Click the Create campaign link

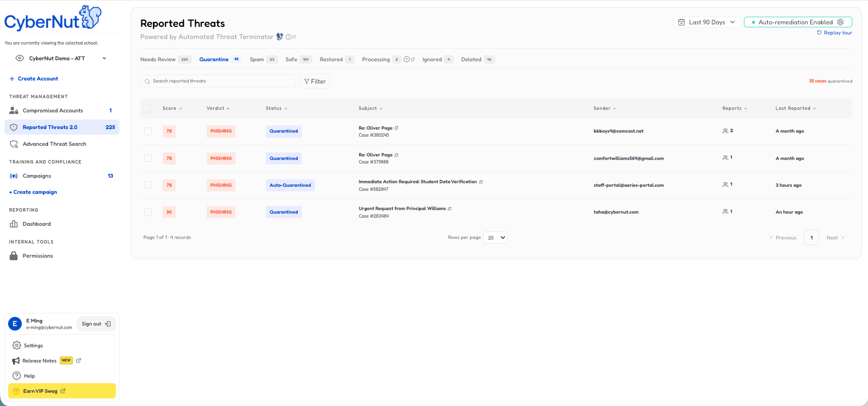point(33,192)
